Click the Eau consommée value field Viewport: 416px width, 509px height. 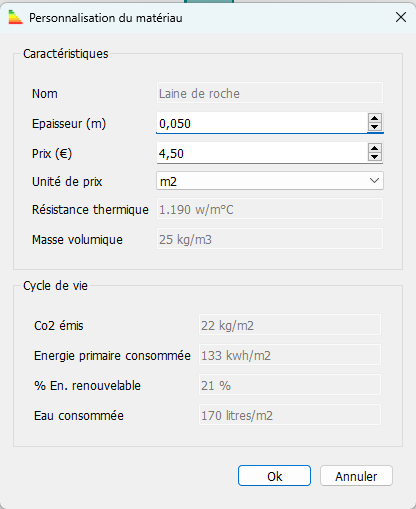(290, 415)
